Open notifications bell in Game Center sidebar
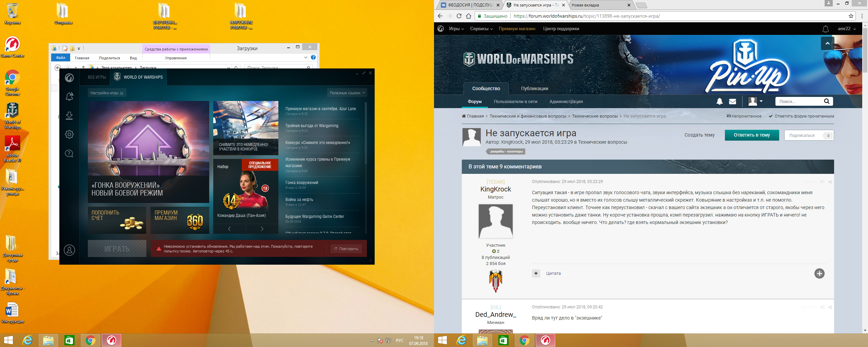 click(69, 97)
